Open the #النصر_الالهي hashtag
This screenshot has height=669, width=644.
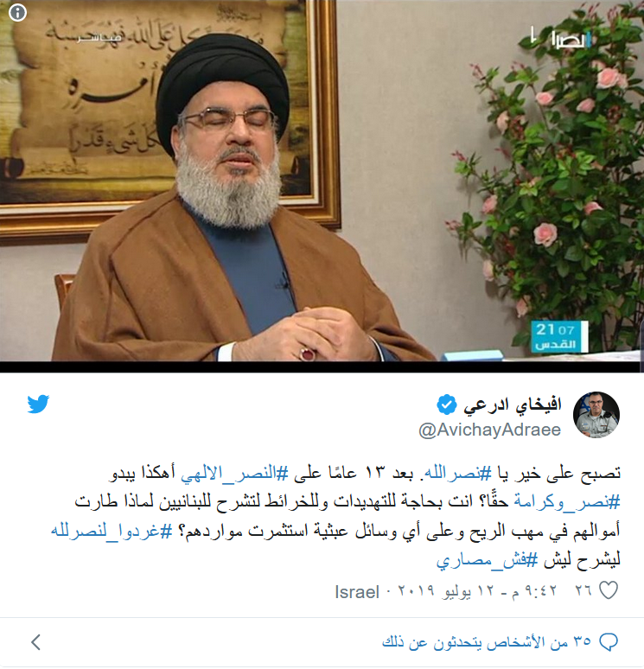click(x=235, y=473)
